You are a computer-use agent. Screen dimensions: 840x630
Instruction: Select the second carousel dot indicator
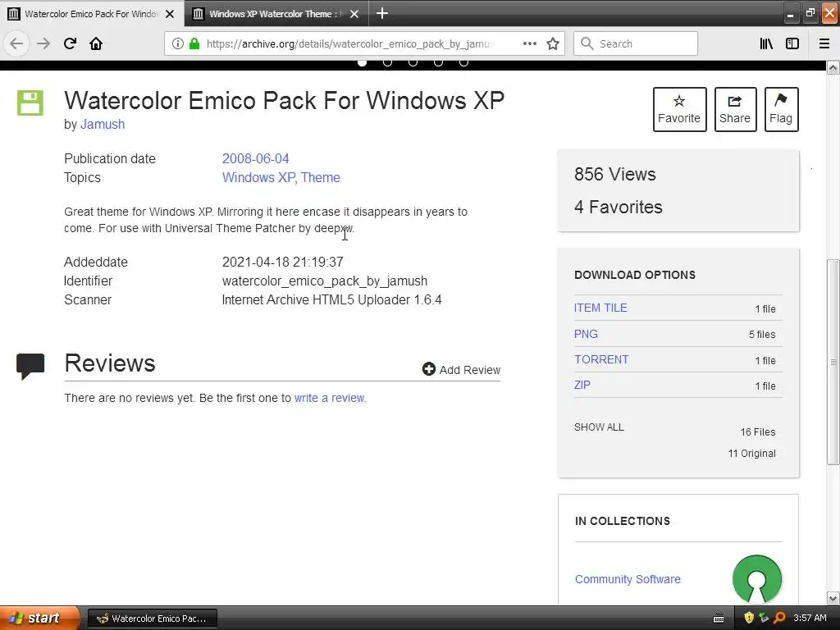click(387, 62)
